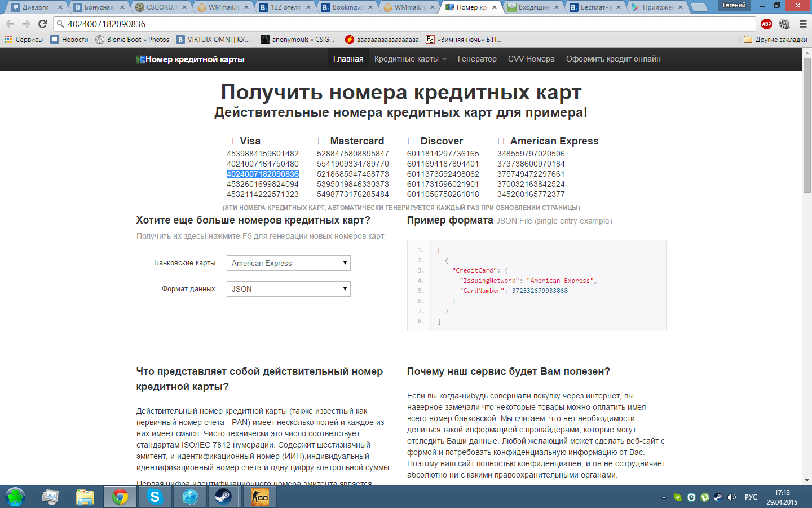Screen dimensions: 812x508
Task: Click Visa number 4532114222571323
Action: [x=263, y=194]
